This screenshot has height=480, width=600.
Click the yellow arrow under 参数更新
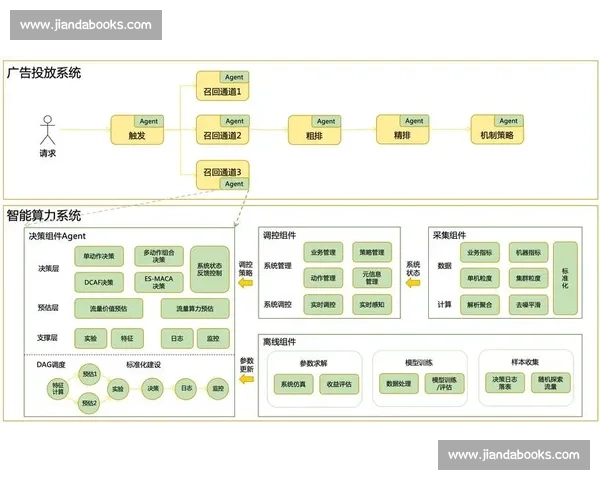click(246, 379)
